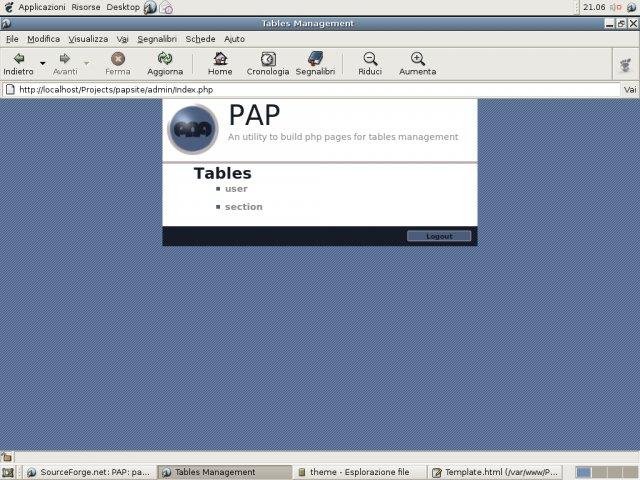Open the Vai menu
Screen dimensions: 640x480
[x=122, y=39]
